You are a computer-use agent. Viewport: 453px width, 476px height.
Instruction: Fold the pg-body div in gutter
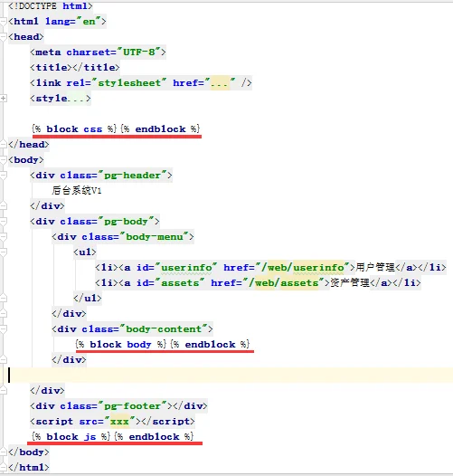tap(4, 222)
